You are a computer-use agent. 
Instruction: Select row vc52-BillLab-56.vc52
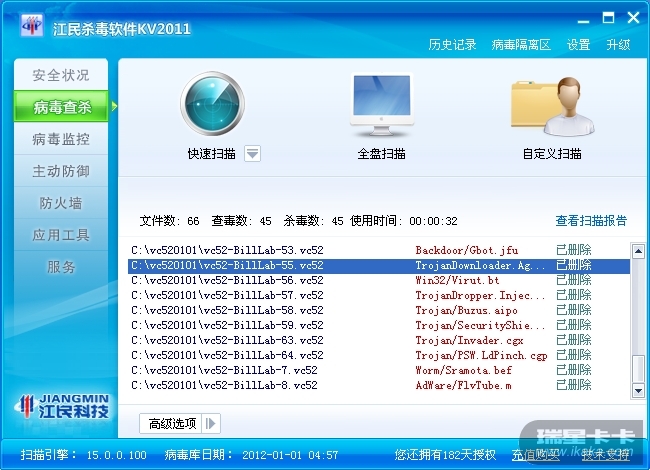pyautogui.click(x=378, y=280)
